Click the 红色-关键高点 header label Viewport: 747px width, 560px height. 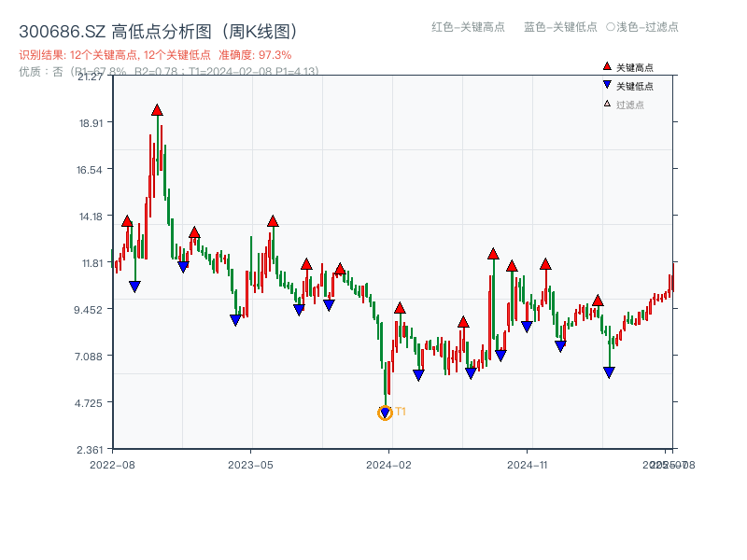coord(468,27)
